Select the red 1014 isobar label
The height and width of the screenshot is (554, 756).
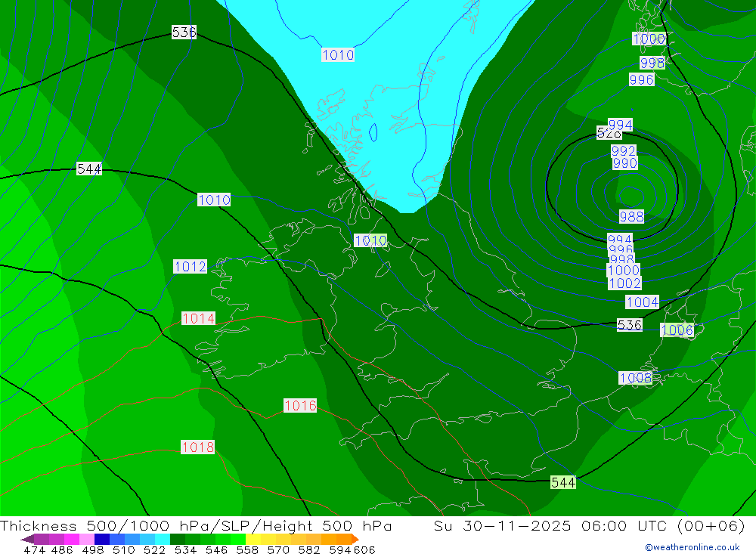pyautogui.click(x=198, y=318)
